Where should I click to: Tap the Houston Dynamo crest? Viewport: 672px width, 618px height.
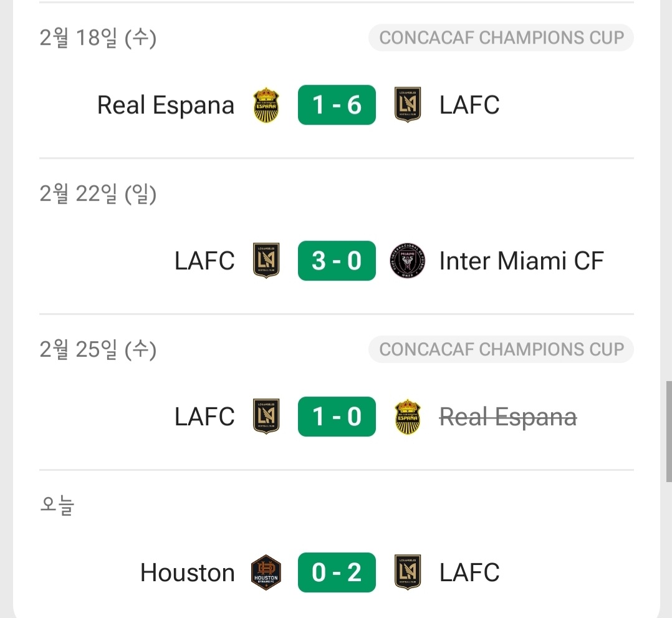pyautogui.click(x=266, y=572)
